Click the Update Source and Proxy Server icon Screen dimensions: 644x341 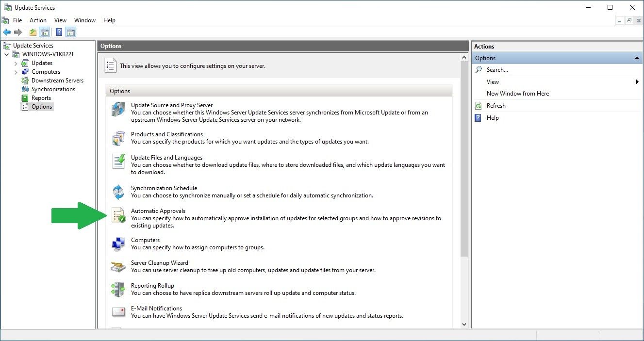tap(118, 110)
